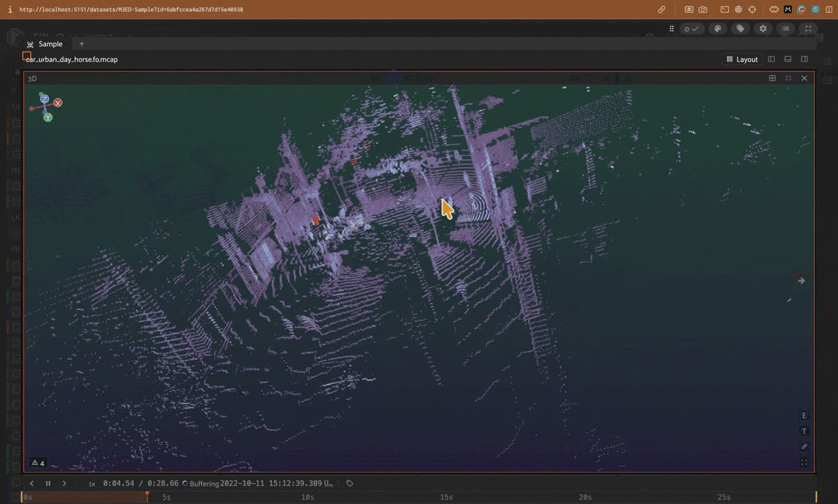Viewport: 838px width, 504px height.
Task: Step to next frame
Action: [x=64, y=483]
